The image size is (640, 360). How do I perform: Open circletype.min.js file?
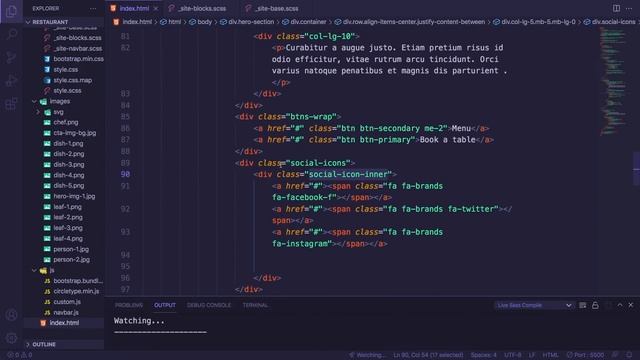click(76, 291)
